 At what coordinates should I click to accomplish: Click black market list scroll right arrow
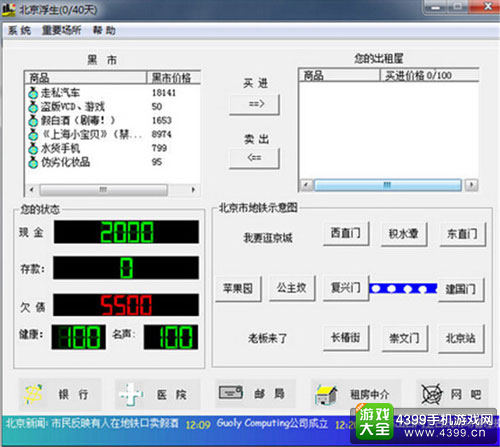pos(193,190)
